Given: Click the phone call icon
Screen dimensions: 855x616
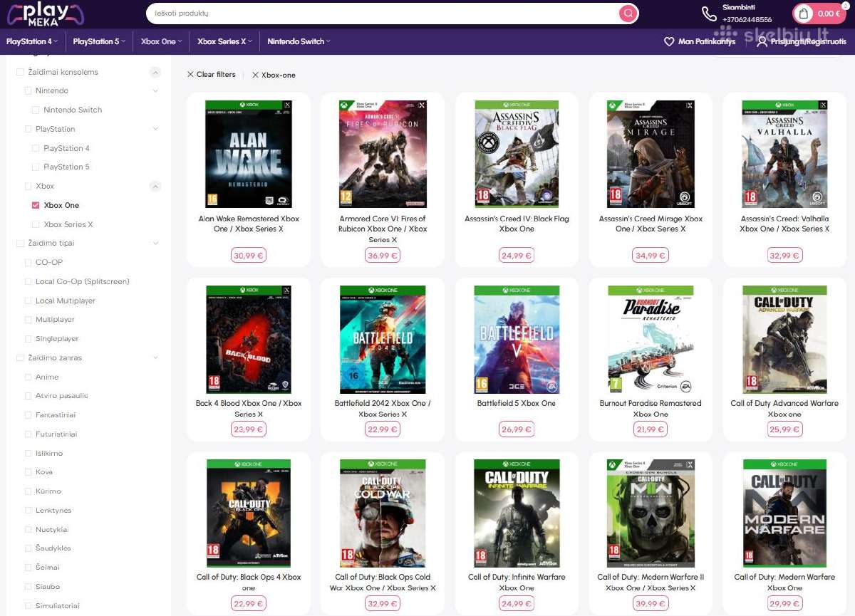Looking at the screenshot, I should (x=709, y=14).
